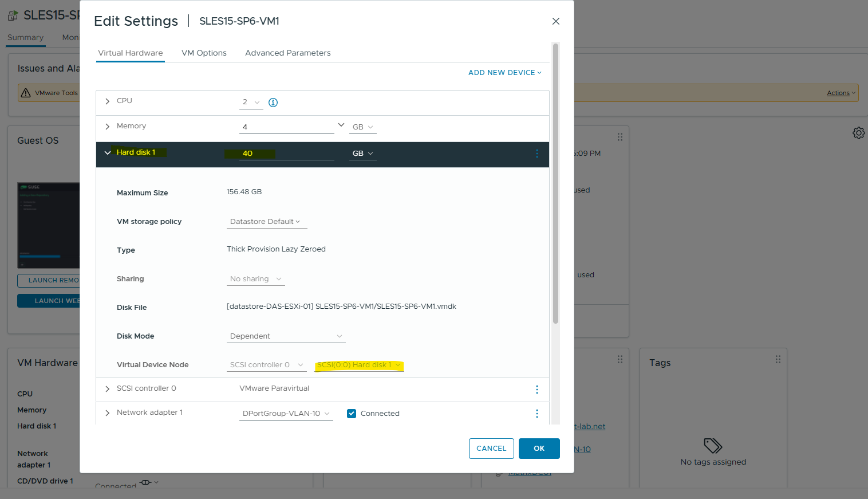Expand the Network adapter 1 row
The image size is (868, 499).
tap(107, 413)
